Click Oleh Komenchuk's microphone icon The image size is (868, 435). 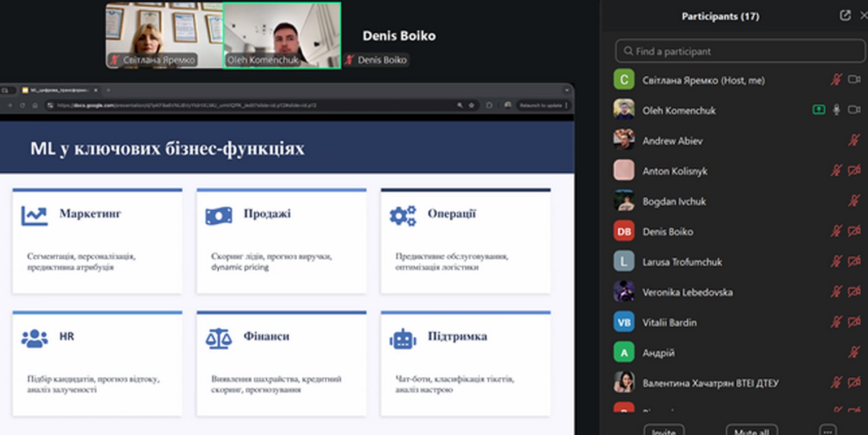tap(836, 110)
